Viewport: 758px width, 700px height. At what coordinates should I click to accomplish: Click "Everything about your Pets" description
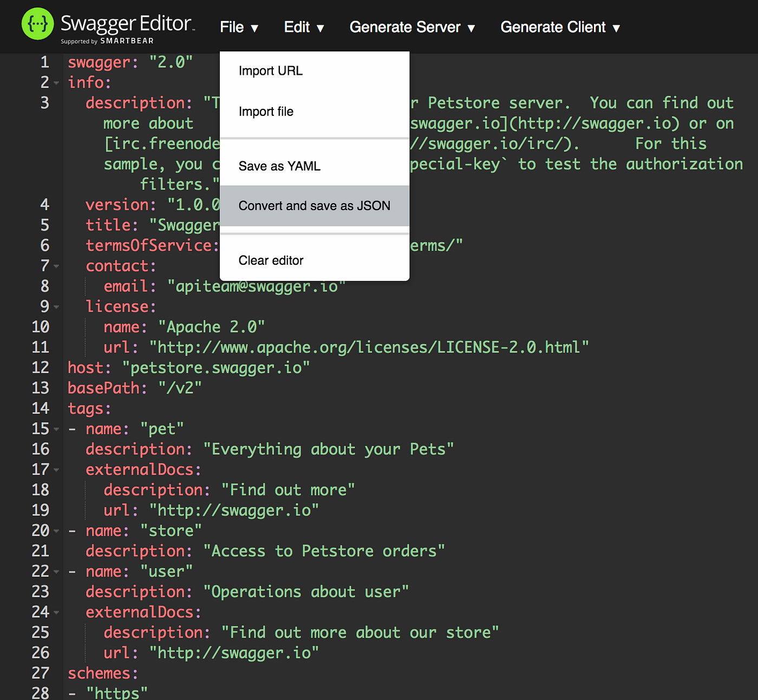pyautogui.click(x=329, y=449)
